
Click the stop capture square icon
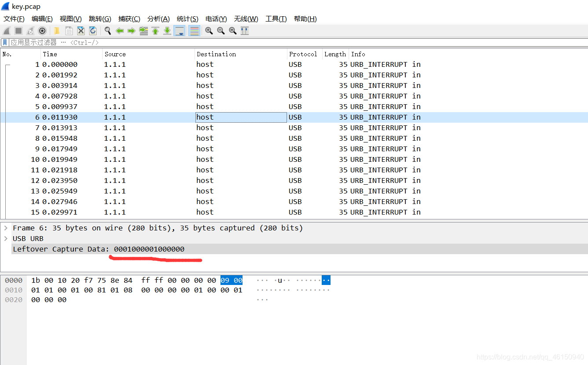[x=18, y=31]
